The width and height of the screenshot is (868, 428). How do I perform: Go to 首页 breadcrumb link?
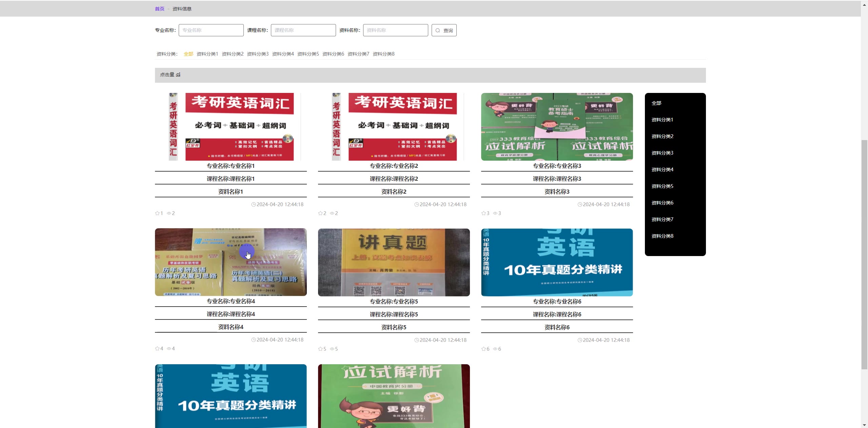pyautogui.click(x=159, y=9)
